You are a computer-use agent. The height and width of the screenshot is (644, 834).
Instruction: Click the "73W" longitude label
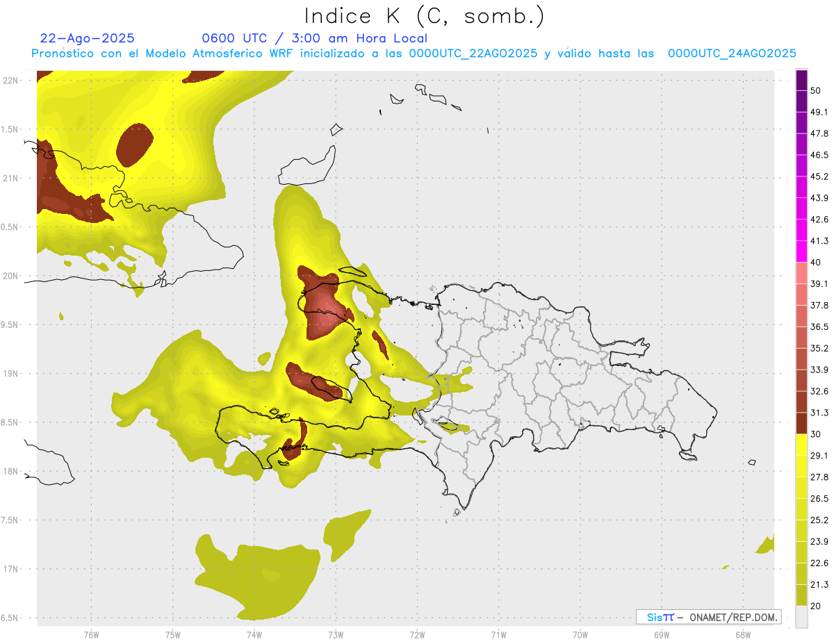(336, 634)
